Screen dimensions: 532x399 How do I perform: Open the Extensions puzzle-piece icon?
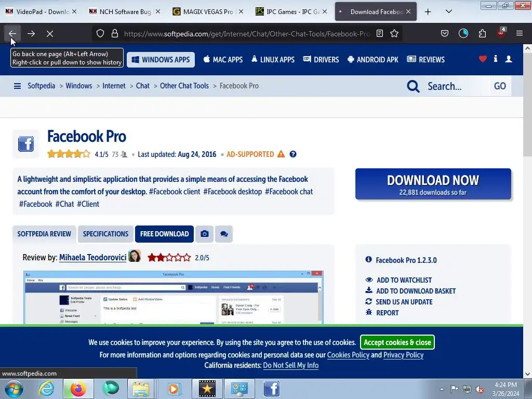[482, 33]
